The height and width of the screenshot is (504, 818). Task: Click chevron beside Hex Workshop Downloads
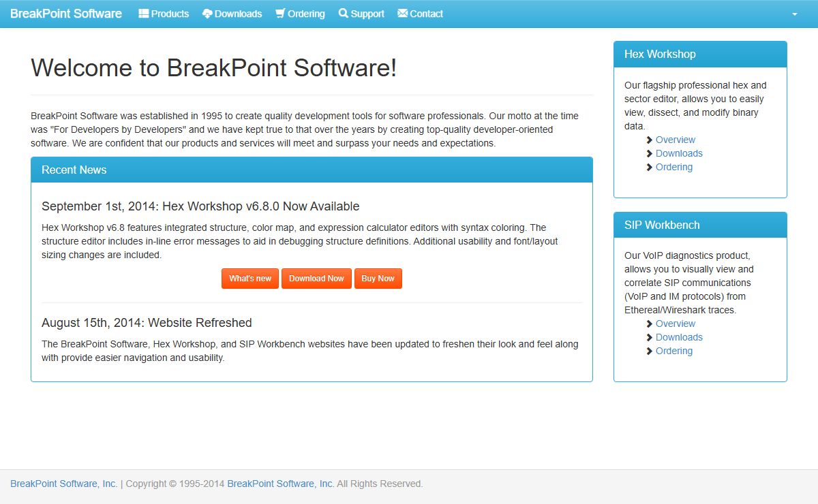point(650,153)
